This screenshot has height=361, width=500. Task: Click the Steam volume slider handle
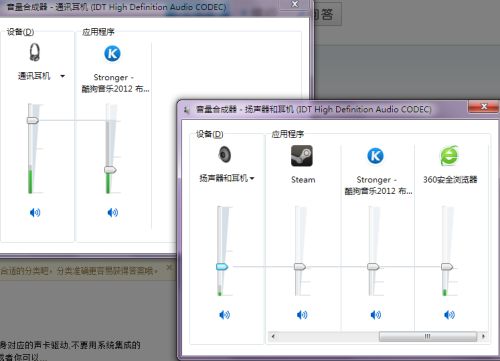click(x=300, y=266)
